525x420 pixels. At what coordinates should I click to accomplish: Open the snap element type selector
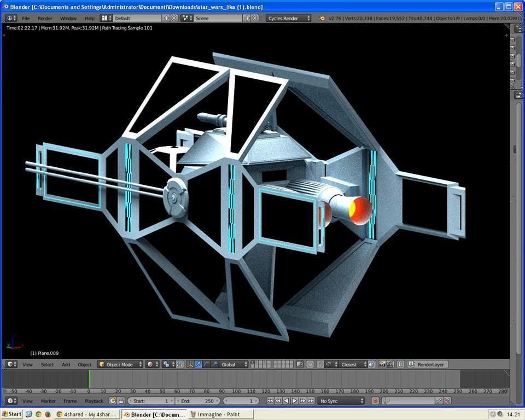click(331, 364)
